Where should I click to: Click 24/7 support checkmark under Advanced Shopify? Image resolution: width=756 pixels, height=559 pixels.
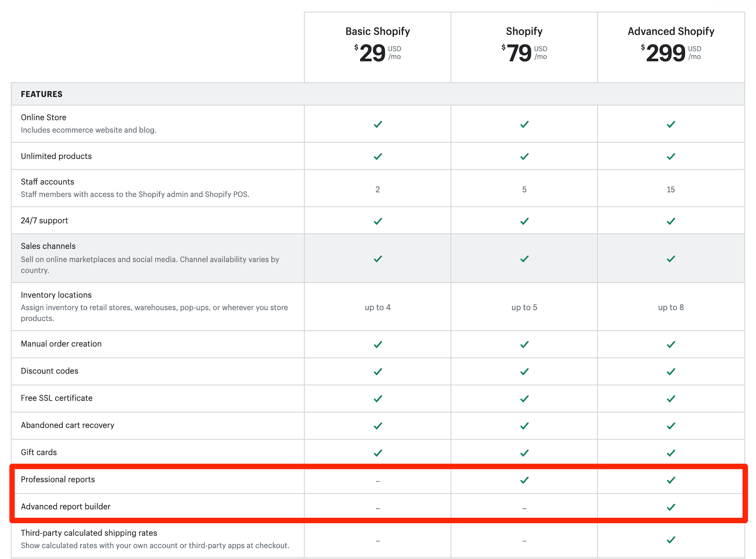tap(671, 221)
